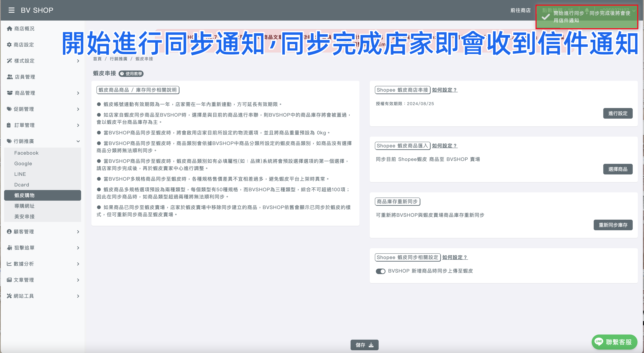Click the BV SHOP logo text
This screenshot has width=644, height=353.
37,10
